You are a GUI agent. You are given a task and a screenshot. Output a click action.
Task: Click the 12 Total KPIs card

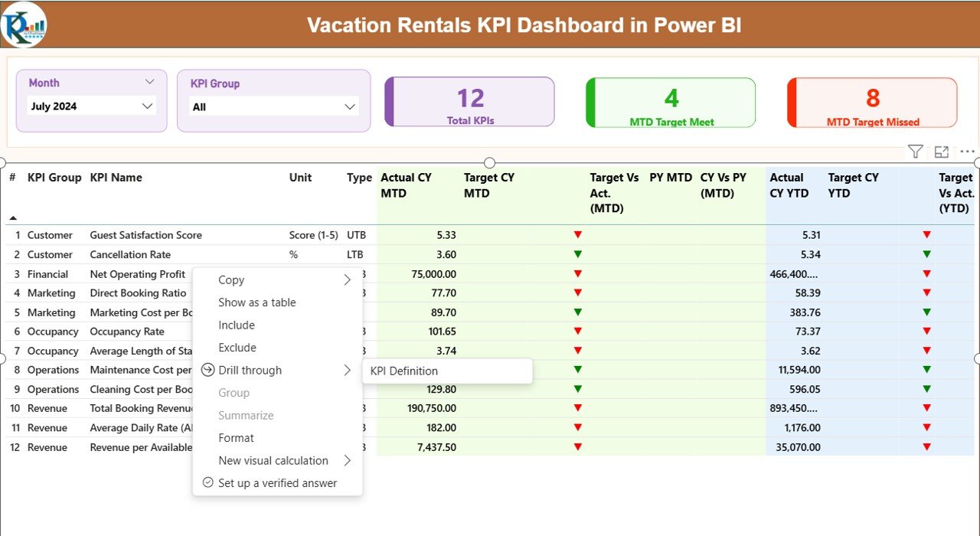tap(469, 101)
